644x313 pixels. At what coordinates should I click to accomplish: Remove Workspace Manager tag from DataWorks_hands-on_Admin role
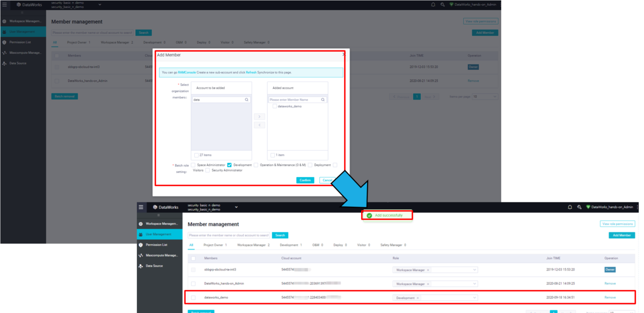428,283
